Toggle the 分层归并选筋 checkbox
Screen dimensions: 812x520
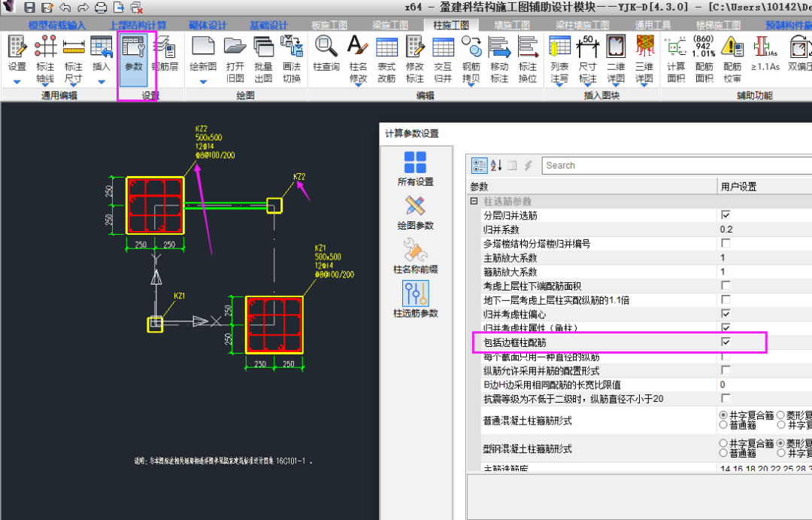726,215
